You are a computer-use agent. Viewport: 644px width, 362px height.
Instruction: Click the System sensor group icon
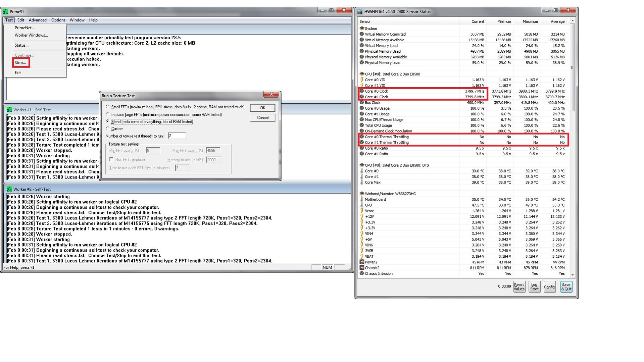pyautogui.click(x=362, y=29)
